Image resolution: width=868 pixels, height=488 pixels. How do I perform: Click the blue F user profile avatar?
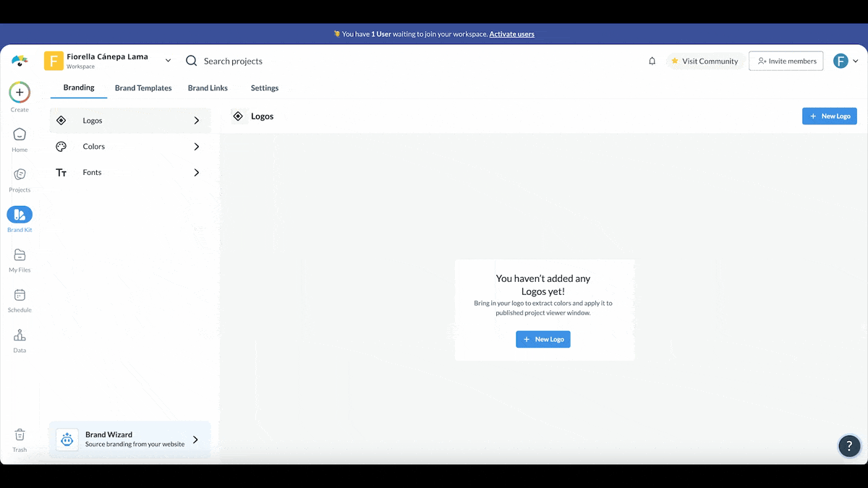[x=841, y=61]
